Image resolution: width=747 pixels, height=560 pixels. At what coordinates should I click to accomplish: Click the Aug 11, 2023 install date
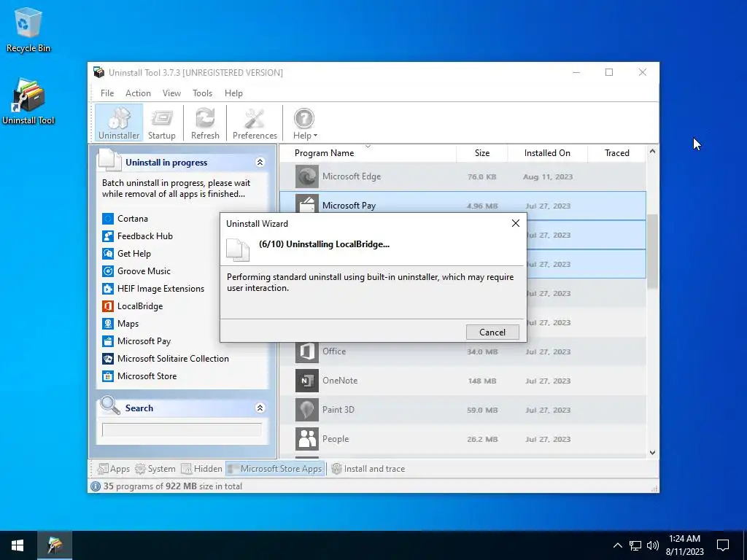coord(547,177)
